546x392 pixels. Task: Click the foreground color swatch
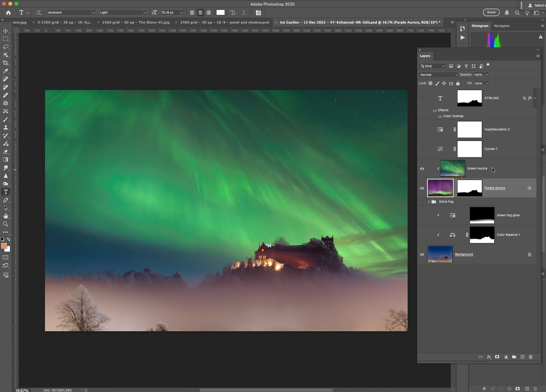coord(4,246)
